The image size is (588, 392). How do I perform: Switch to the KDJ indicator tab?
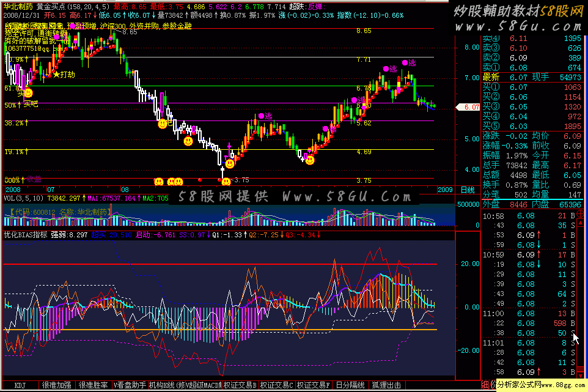pos(20,385)
